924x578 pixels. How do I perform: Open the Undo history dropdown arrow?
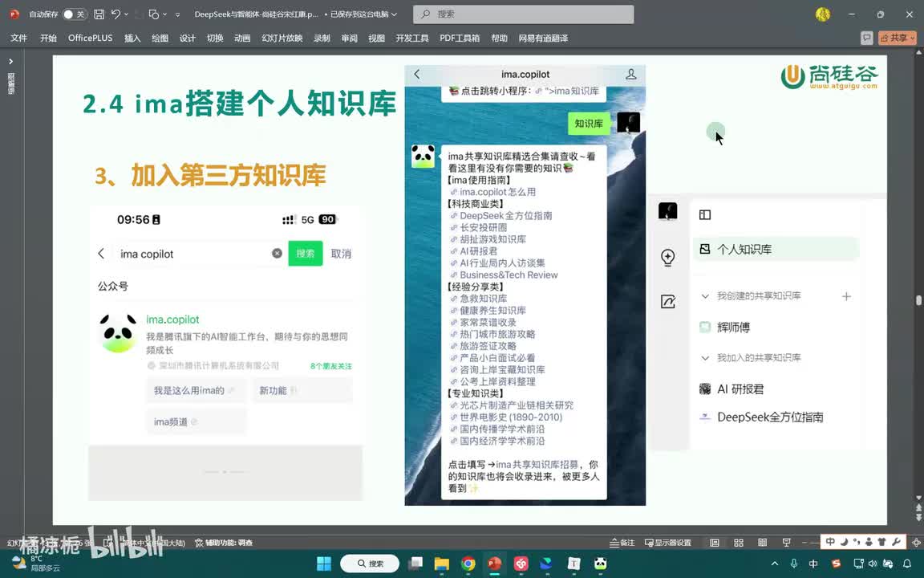pyautogui.click(x=126, y=14)
